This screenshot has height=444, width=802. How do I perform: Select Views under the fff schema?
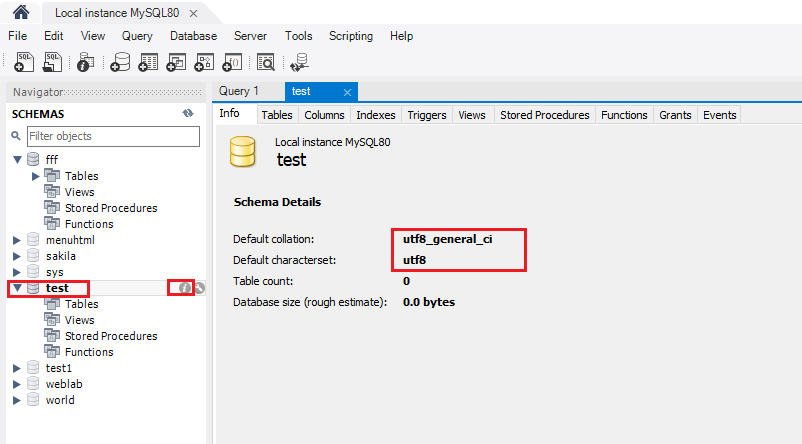tap(79, 192)
